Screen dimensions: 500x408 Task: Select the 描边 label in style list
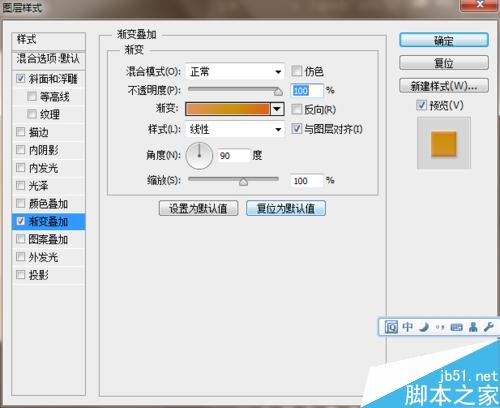39,132
